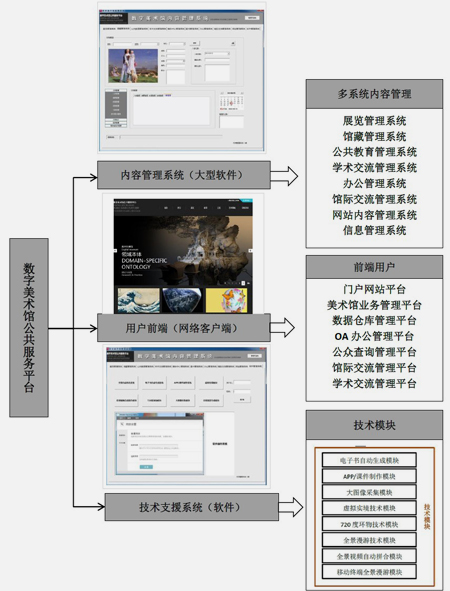
Task: Click the right carousel arrow on website banner
Action: point(251,251)
